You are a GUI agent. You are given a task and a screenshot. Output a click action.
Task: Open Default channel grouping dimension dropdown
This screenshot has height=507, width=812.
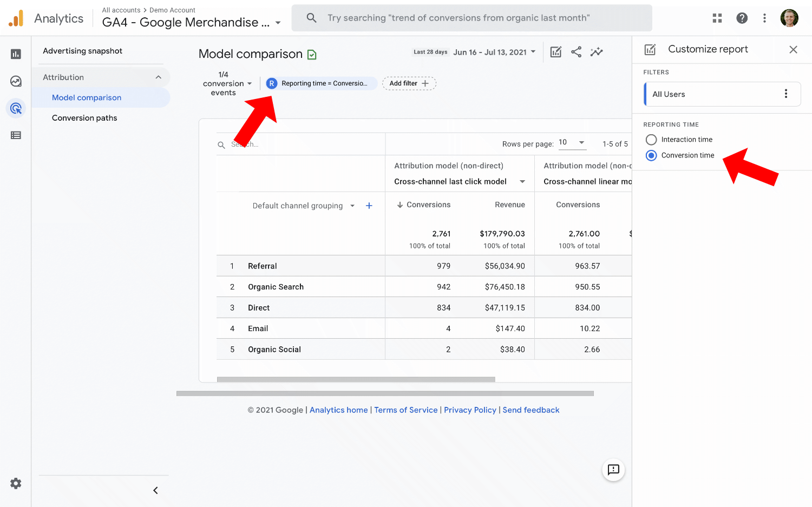point(303,206)
